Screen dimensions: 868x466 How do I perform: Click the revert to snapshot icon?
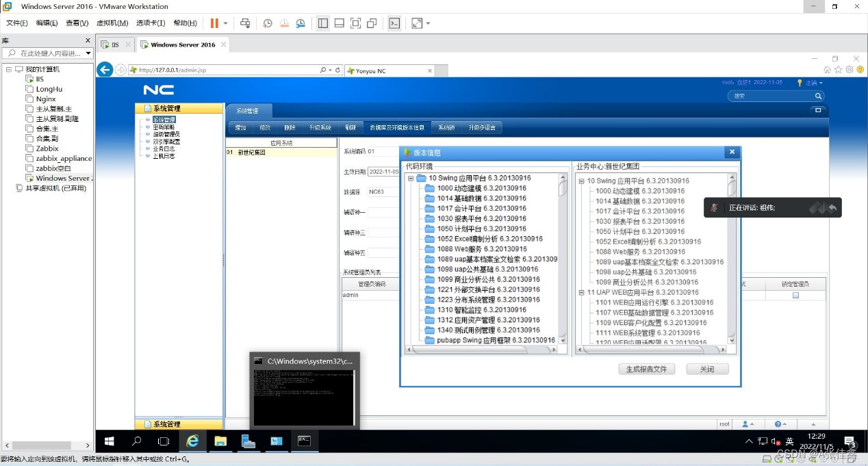[x=284, y=23]
